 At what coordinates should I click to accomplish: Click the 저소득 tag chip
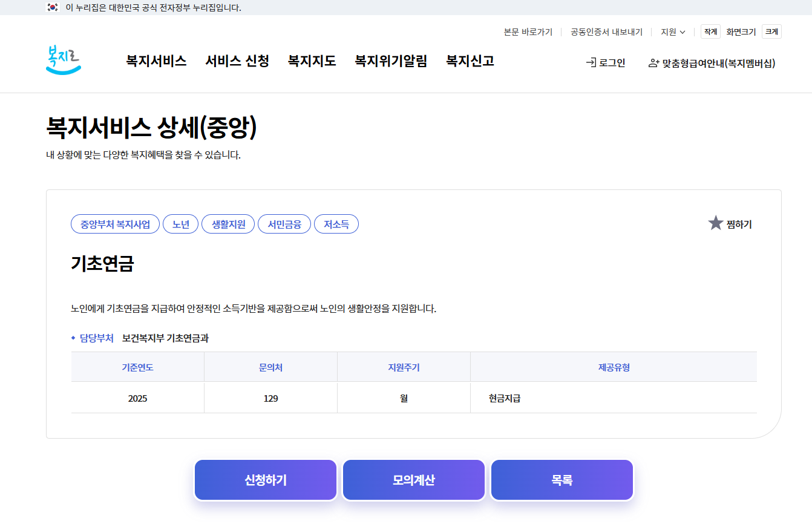click(336, 223)
